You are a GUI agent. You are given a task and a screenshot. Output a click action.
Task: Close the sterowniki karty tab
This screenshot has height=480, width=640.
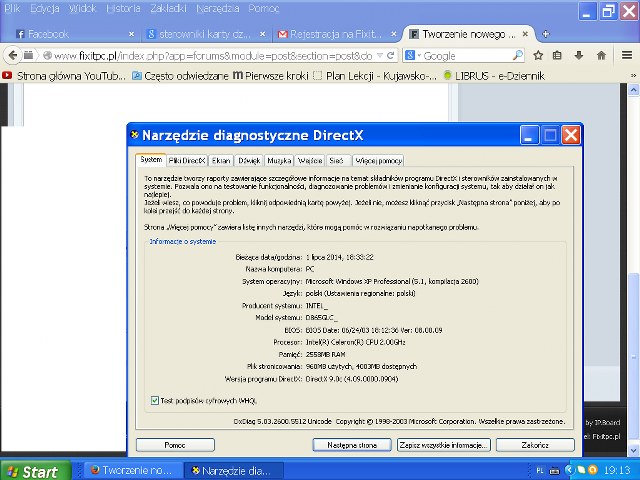coord(262,34)
